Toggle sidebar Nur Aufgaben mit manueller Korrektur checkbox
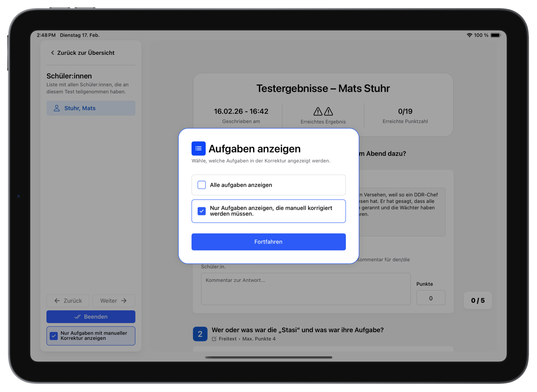Screen dimensions: 537x392 (54, 336)
